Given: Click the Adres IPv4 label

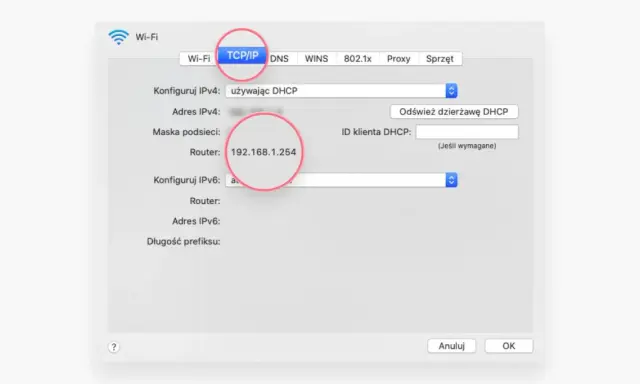Looking at the screenshot, I should [196, 112].
